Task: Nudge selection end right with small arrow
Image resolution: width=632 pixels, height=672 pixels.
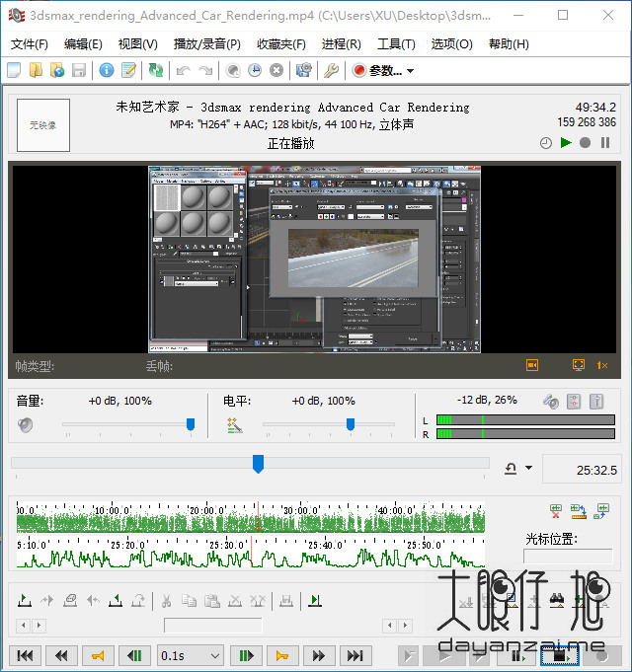Action: pos(405,626)
